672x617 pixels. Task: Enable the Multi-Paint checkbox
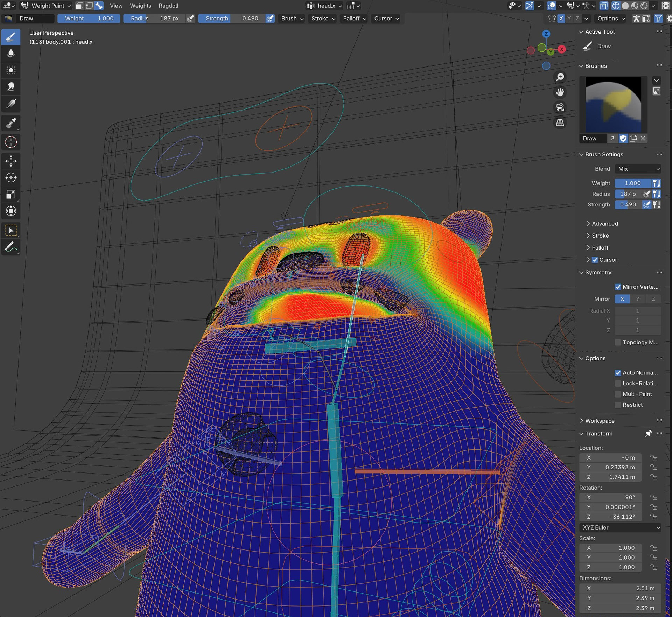(x=618, y=394)
